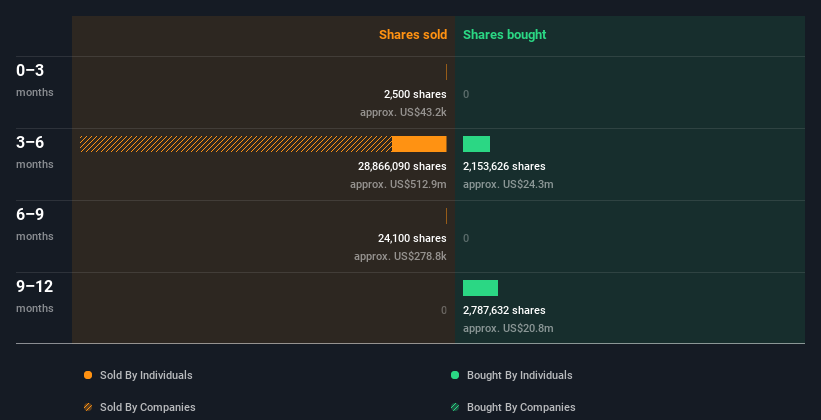Click the green bought bar in 9–12 months
The width and height of the screenshot is (821, 420).
coord(480,288)
